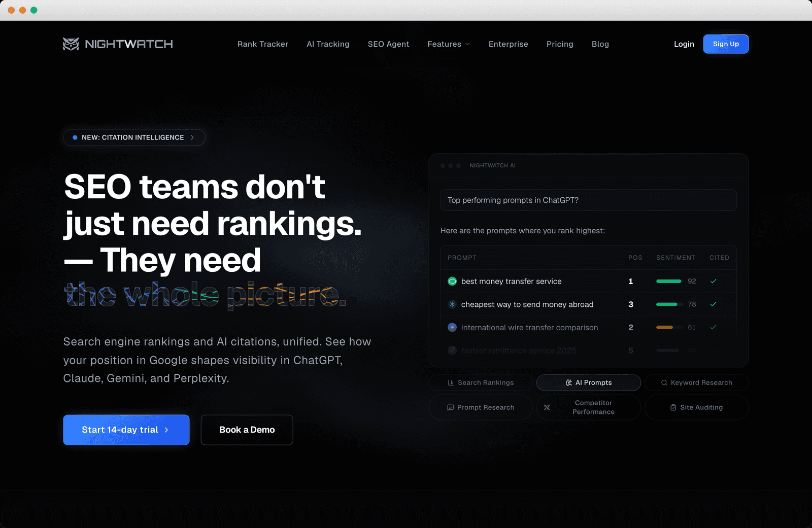The width and height of the screenshot is (812, 528).
Task: Click the animated 'the whole picture.' headline text
Action: click(x=205, y=295)
